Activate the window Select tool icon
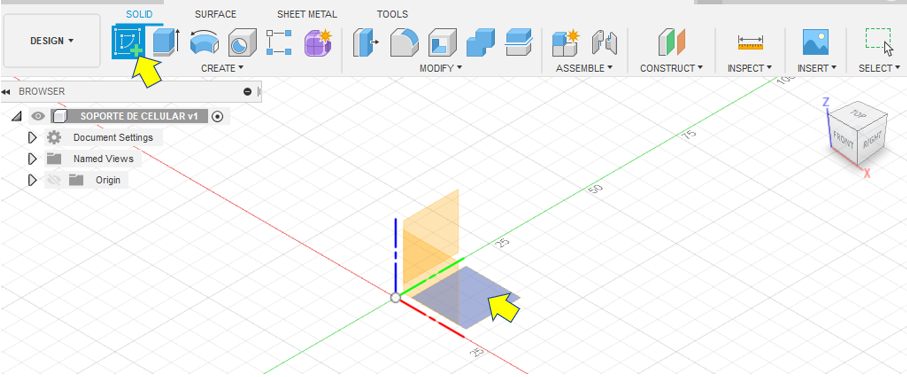The image size is (907, 377). (879, 42)
